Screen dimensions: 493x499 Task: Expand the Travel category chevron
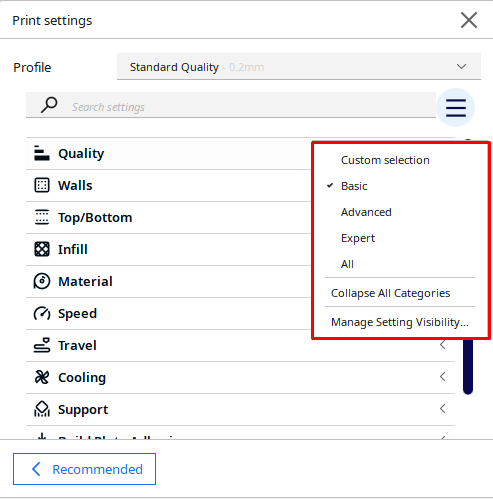[x=443, y=345]
